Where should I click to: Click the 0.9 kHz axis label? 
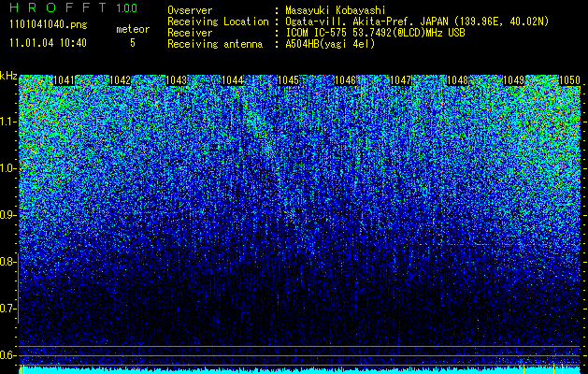pos(8,215)
